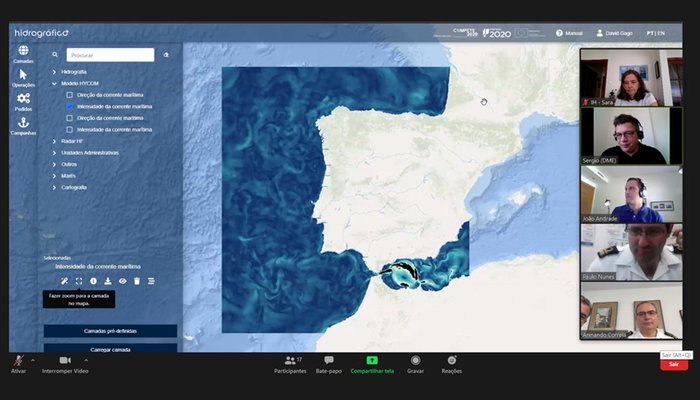Expand the Unidades Administrativas group
This screenshot has width=700, height=400.
54,153
